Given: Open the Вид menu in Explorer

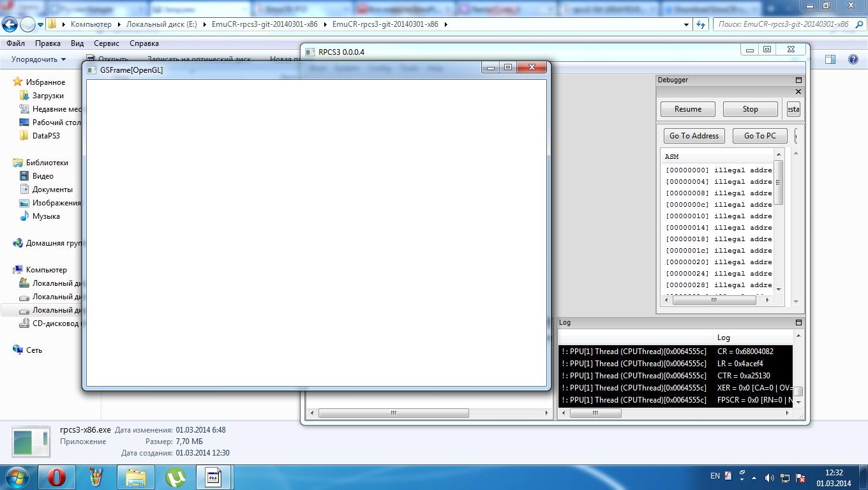Looking at the screenshot, I should click(x=77, y=43).
